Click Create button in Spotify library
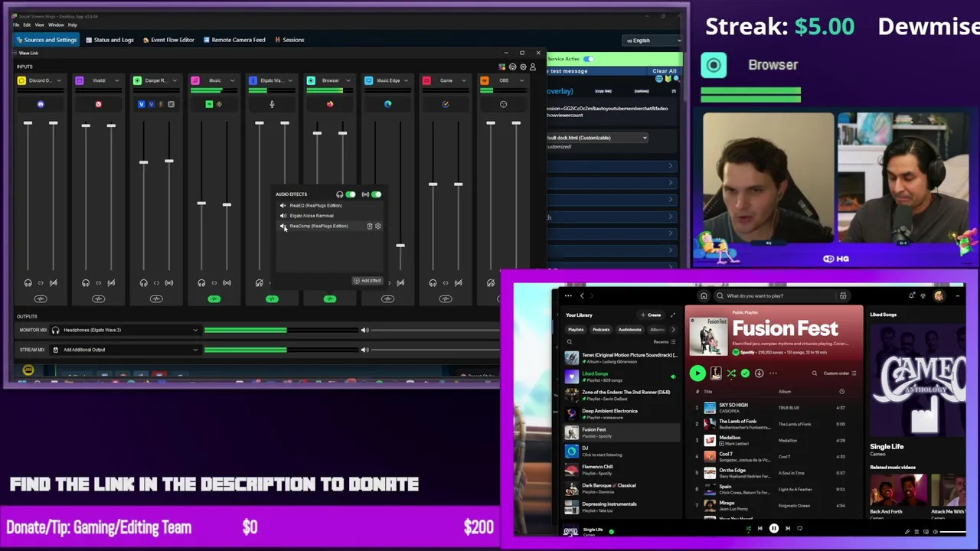The image size is (980, 551). [652, 315]
